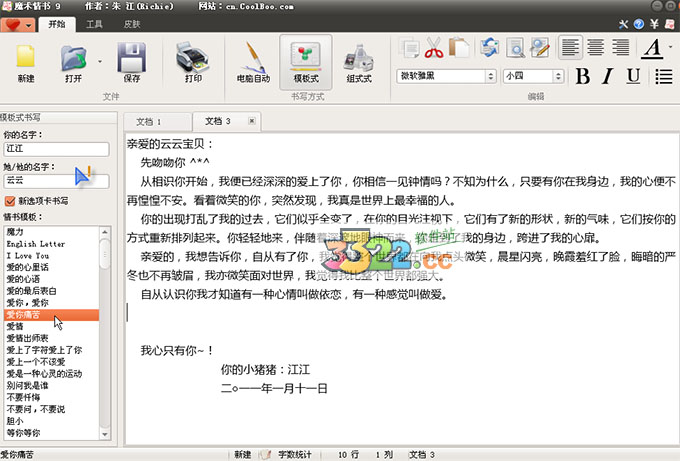This screenshot has width=680, height=461.
Task: Select the English Letter template
Action: pos(52,244)
